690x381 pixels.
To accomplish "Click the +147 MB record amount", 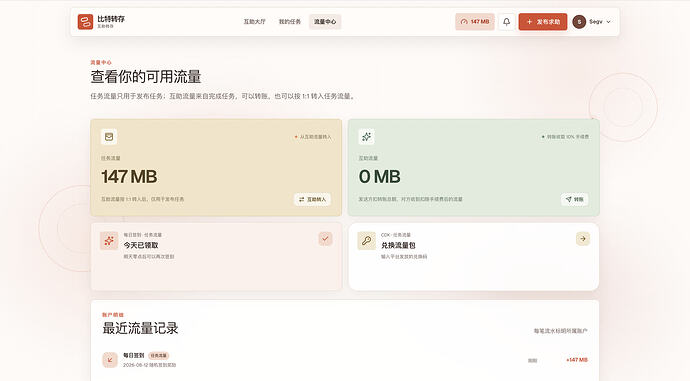I will (576, 360).
